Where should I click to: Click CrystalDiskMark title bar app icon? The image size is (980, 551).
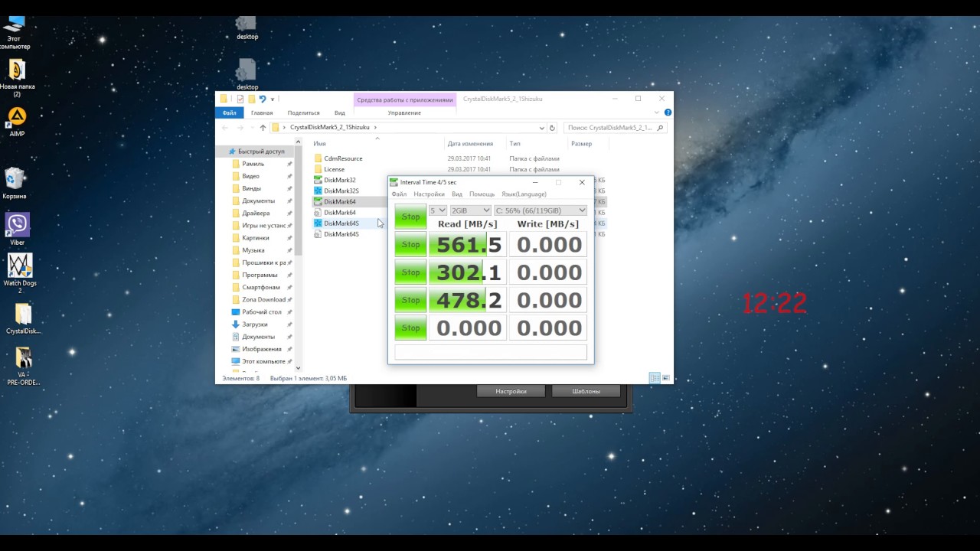(x=394, y=182)
